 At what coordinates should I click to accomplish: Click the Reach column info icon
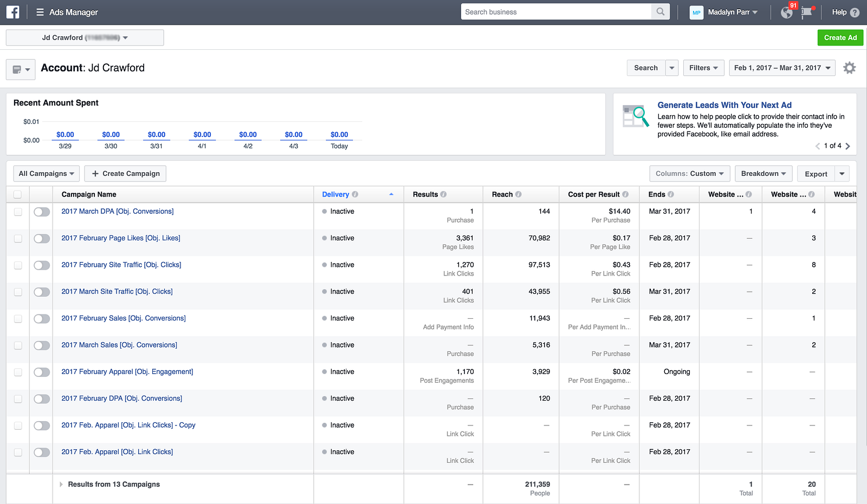[518, 194]
